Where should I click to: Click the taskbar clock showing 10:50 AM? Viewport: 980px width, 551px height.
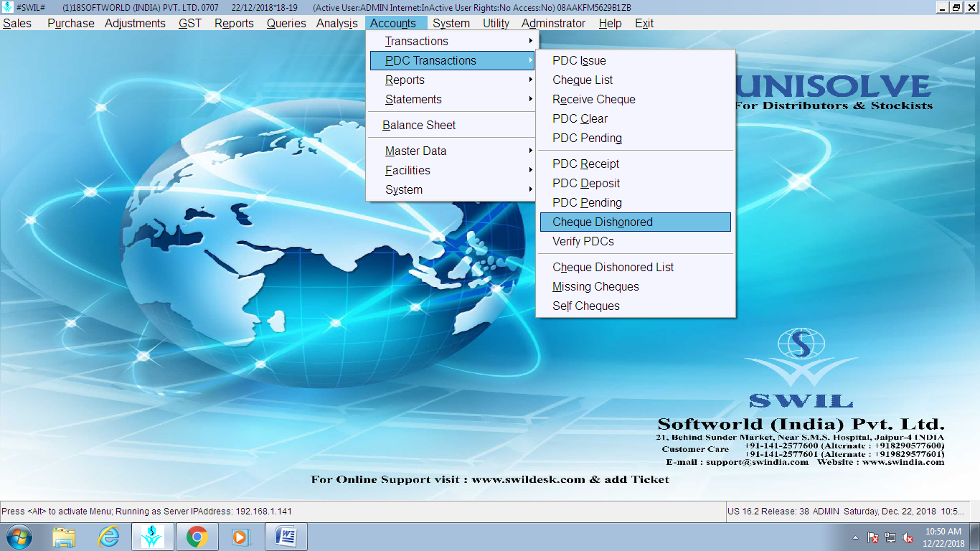pos(943,537)
